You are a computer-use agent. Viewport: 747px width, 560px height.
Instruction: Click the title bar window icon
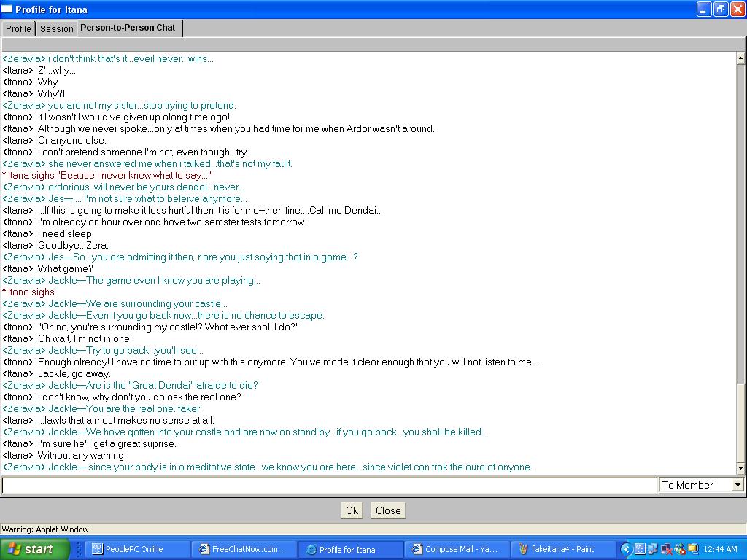(7, 9)
